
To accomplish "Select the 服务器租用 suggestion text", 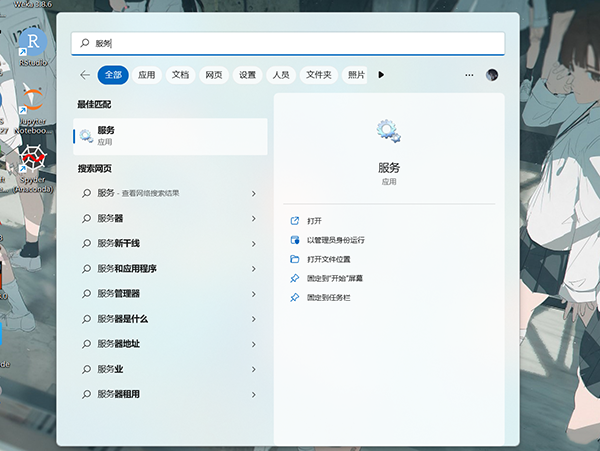I will point(119,394).
